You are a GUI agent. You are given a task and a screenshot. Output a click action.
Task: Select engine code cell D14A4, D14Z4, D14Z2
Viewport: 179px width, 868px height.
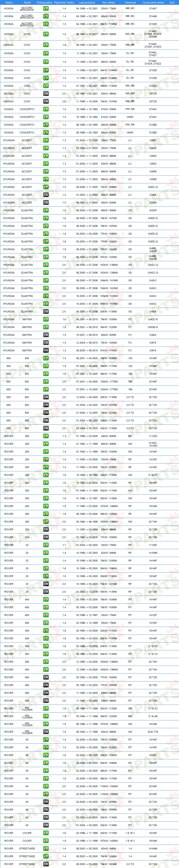pos(153,62)
